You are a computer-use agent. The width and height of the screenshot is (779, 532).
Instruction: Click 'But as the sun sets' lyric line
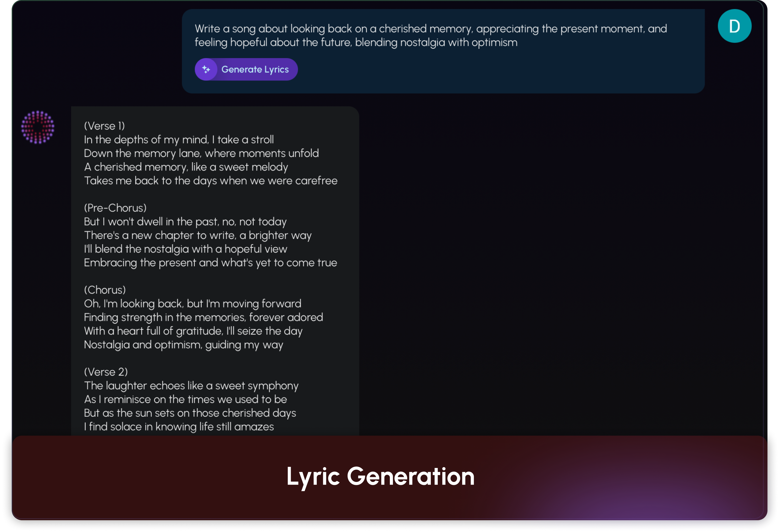[x=190, y=413]
